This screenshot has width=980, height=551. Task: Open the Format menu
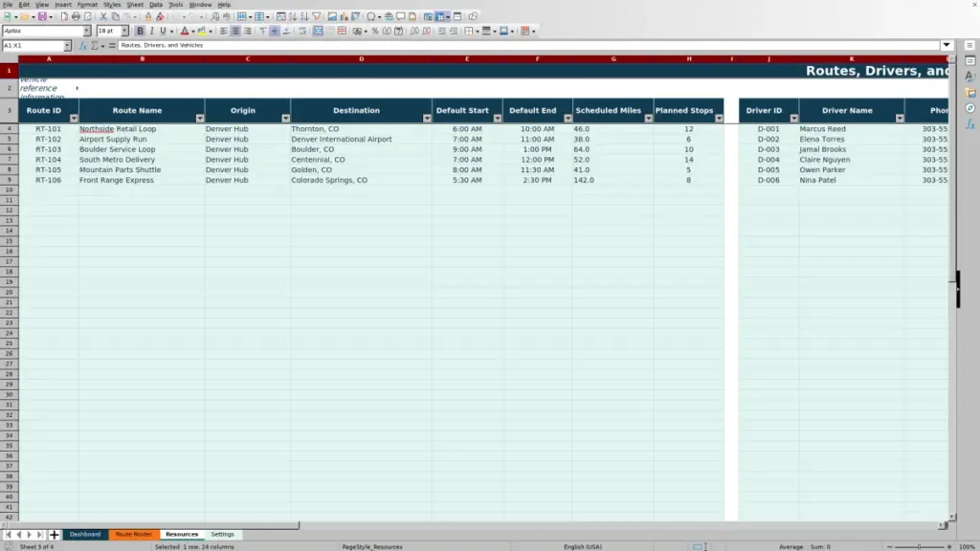pos(87,5)
